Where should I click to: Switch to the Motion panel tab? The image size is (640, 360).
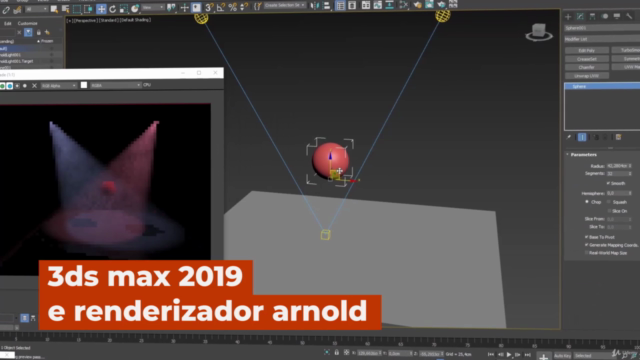pyautogui.click(x=604, y=16)
